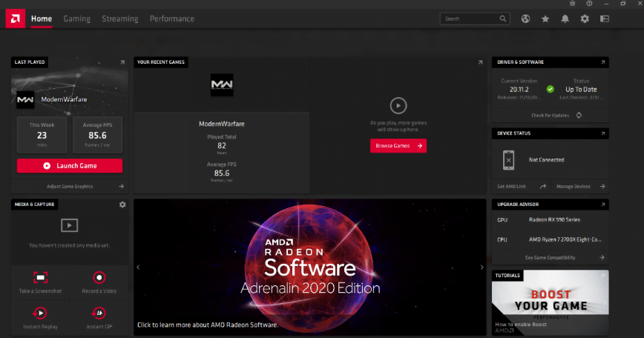Click the share arrow next to Get AMD Link

tap(543, 186)
